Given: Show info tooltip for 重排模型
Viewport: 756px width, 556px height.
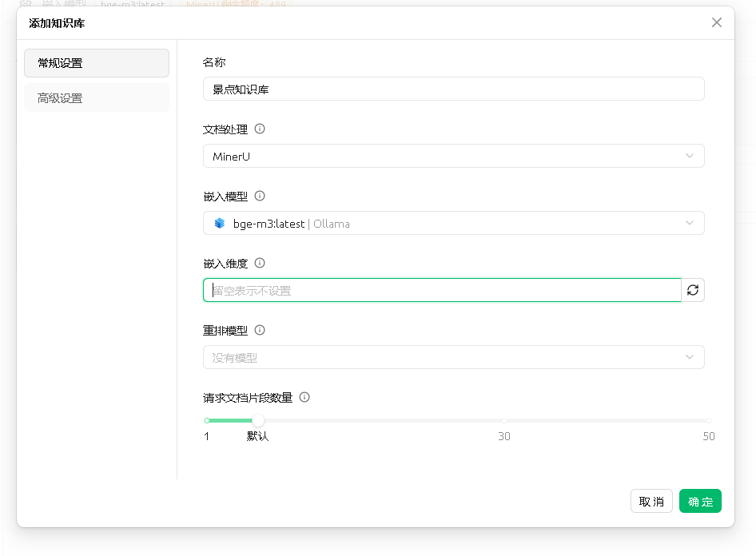Looking at the screenshot, I should (260, 330).
